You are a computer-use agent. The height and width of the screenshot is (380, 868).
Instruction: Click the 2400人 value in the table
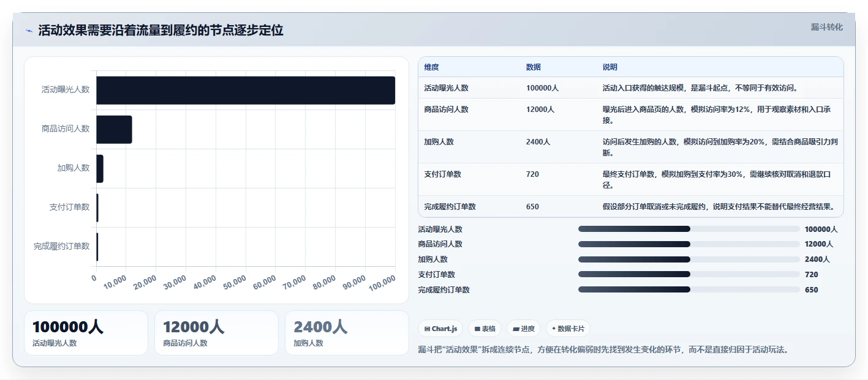click(x=538, y=142)
